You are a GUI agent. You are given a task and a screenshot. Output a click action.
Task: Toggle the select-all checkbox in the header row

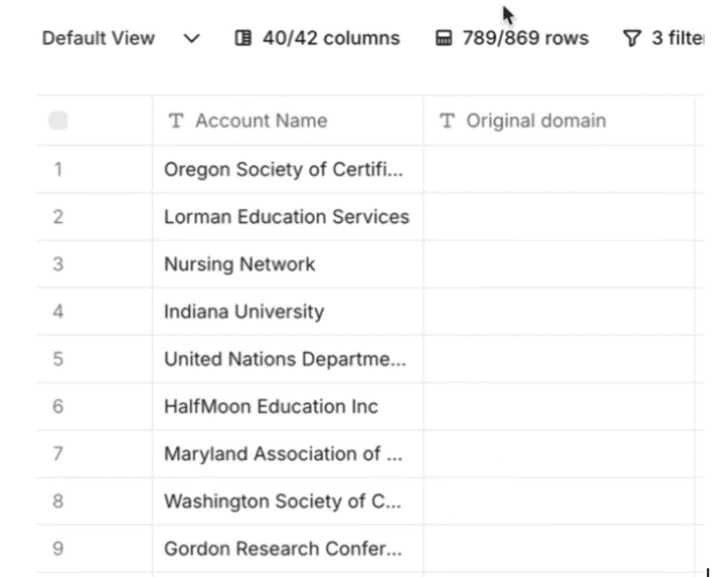59,120
